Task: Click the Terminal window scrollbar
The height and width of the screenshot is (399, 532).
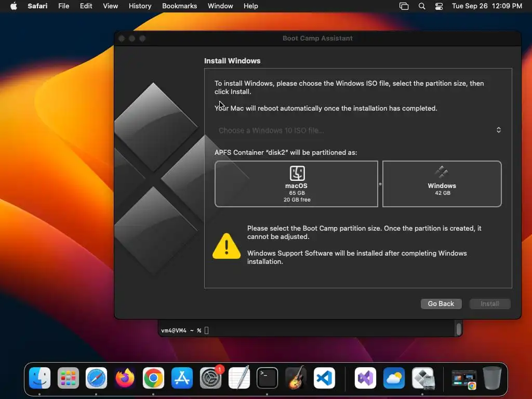Action: 458,329
